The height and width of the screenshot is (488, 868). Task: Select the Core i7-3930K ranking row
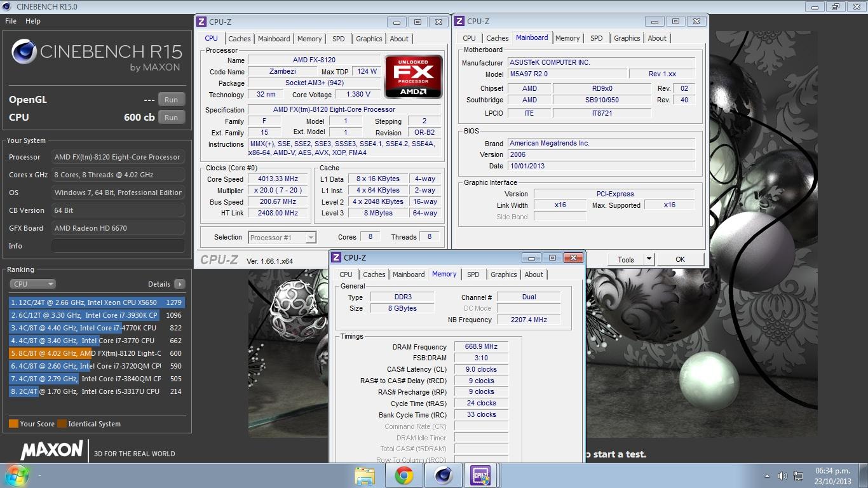coord(96,315)
